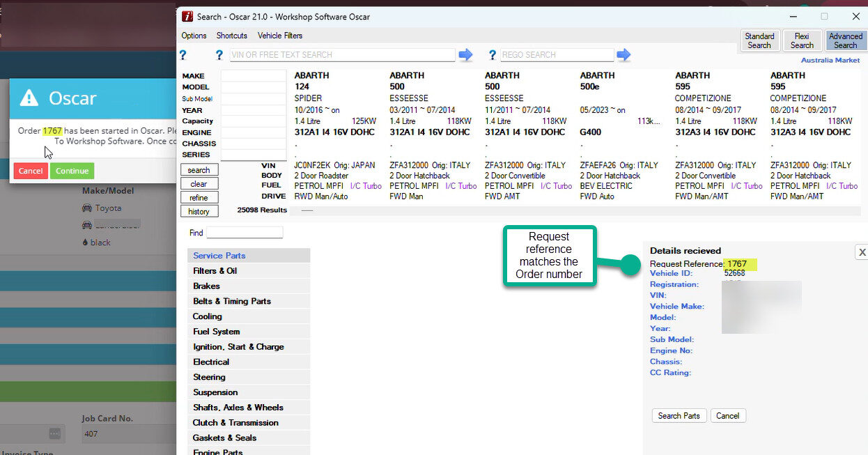Select Brakes category

click(x=249, y=286)
